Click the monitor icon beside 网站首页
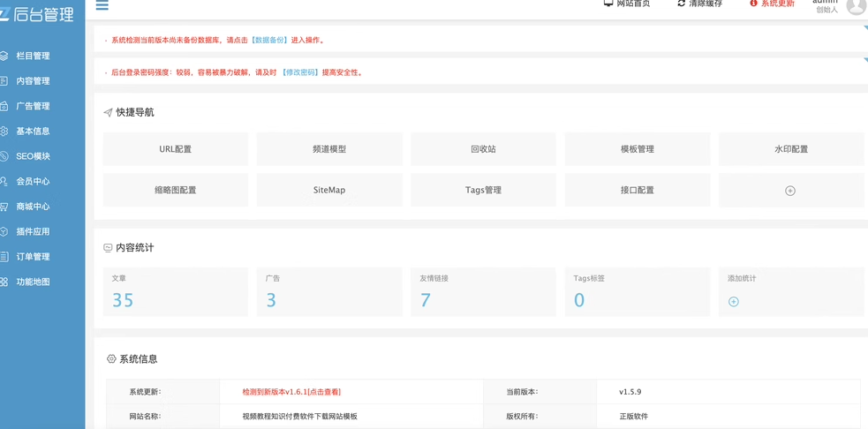This screenshot has width=868, height=429. tap(608, 3)
